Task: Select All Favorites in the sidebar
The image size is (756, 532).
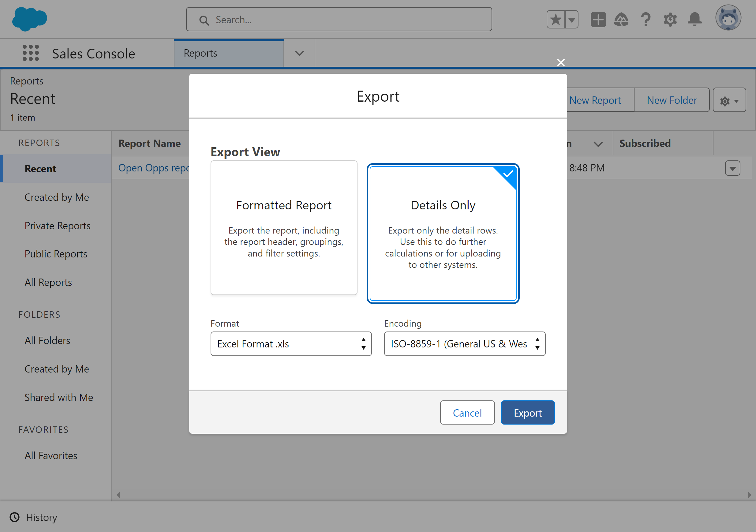Action: coord(51,455)
